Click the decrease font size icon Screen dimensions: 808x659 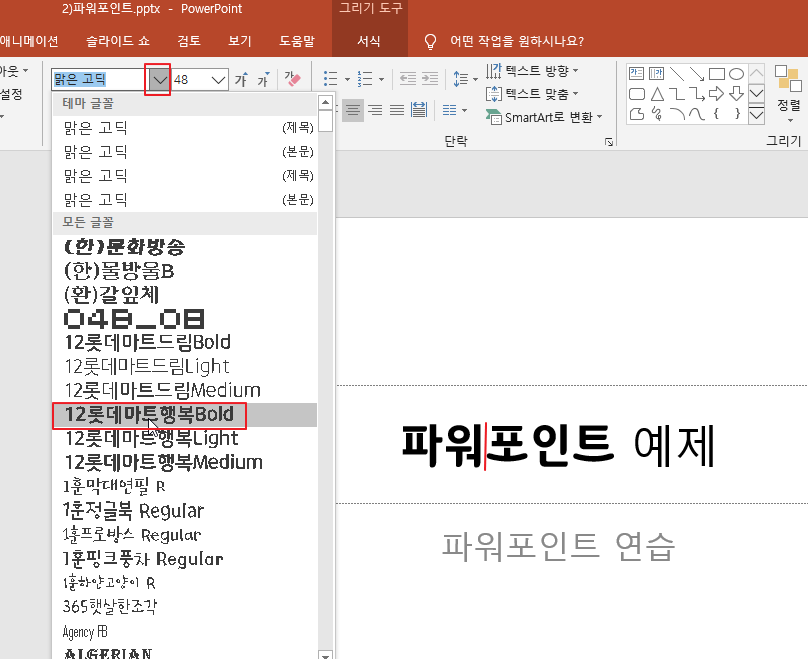(263, 79)
